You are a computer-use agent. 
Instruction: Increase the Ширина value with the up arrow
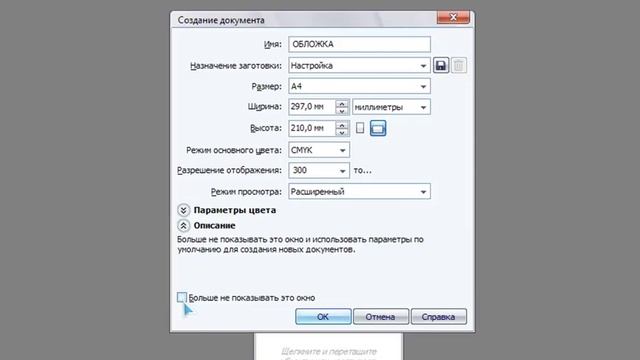342,104
